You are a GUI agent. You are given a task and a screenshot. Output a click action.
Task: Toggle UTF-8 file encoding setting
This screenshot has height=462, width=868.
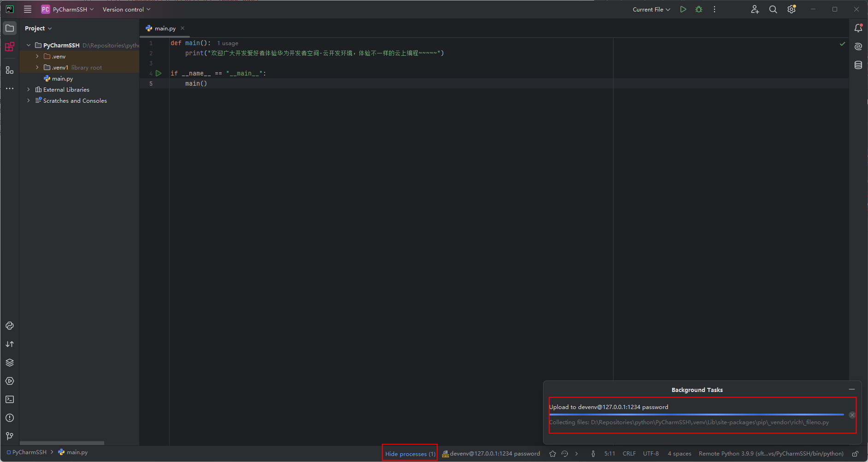(x=651, y=453)
